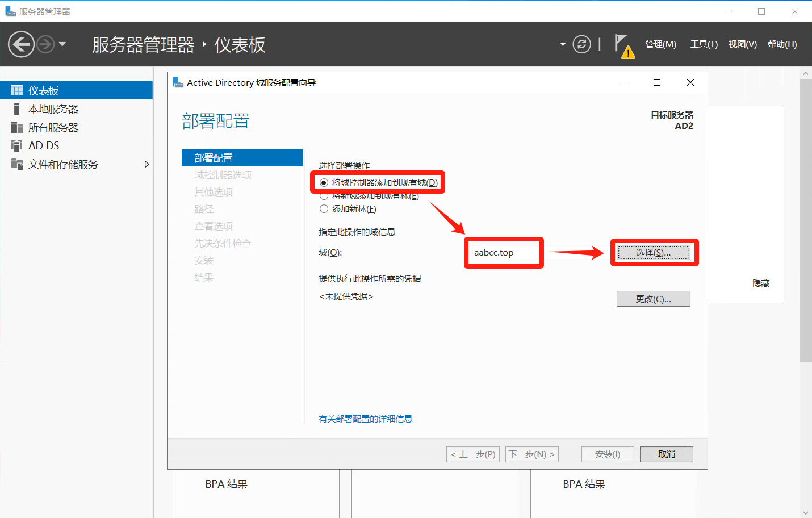Click the 所有服务器 sidebar icon

pyautogui.click(x=17, y=127)
